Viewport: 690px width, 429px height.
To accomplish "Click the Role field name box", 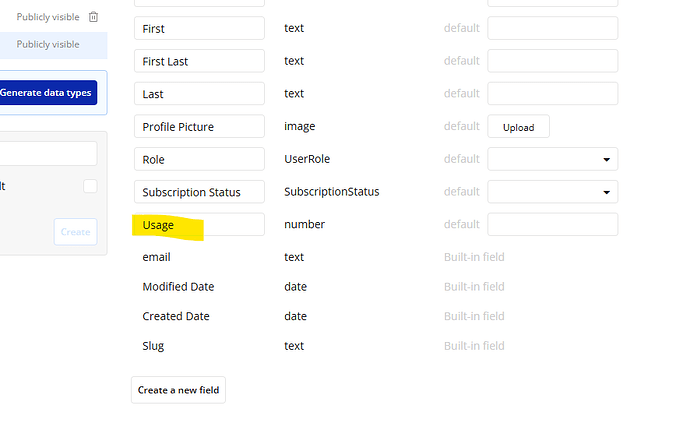I will click(199, 159).
